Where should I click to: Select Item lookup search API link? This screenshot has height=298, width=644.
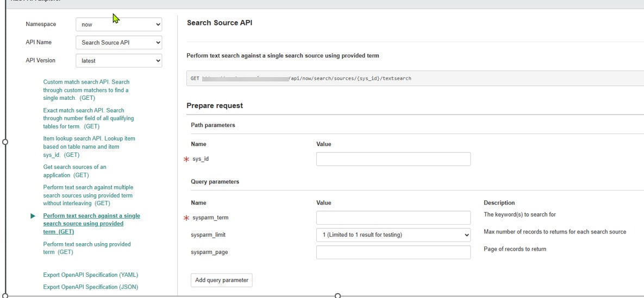coord(89,147)
